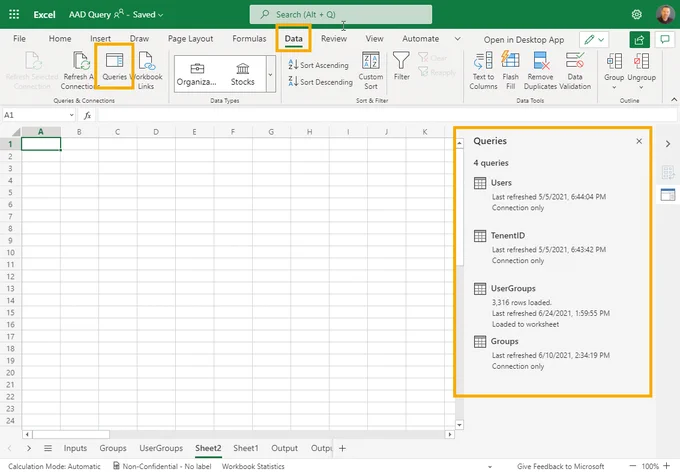Viewport: 680px width, 472px height.
Task: Open the Comments pane icon
Action: coord(665,39)
